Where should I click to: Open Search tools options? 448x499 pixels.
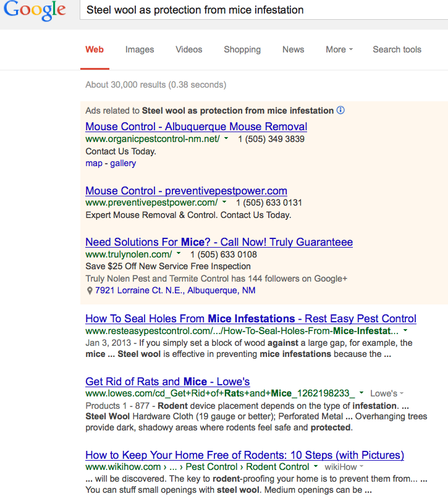tap(397, 49)
